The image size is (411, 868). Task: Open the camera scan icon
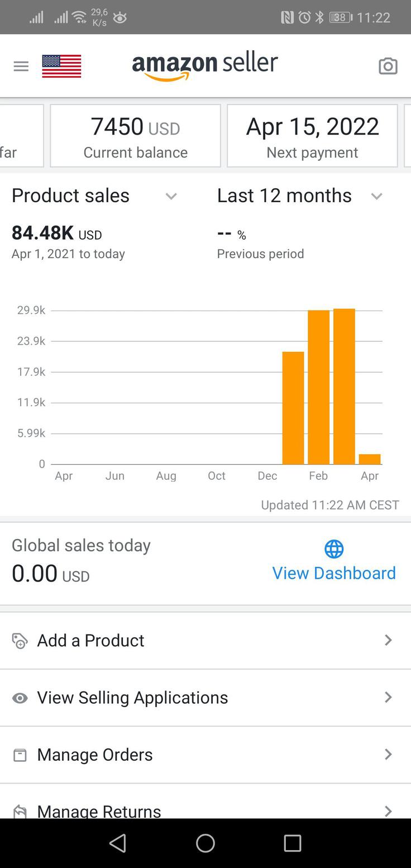[388, 66]
